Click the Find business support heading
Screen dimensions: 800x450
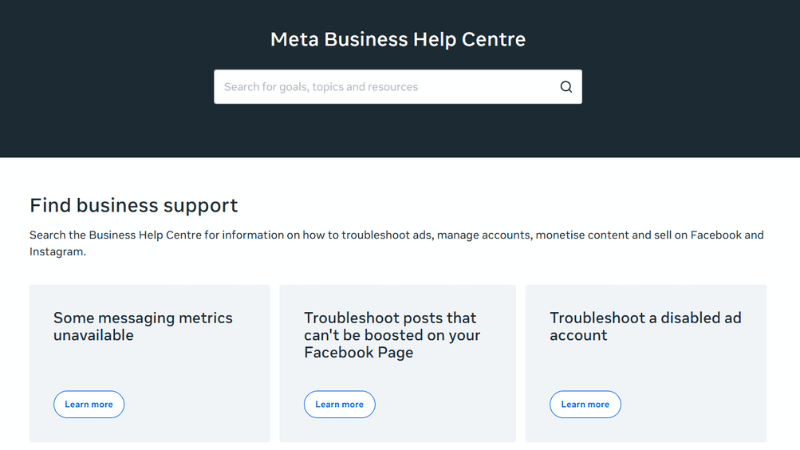coord(134,206)
